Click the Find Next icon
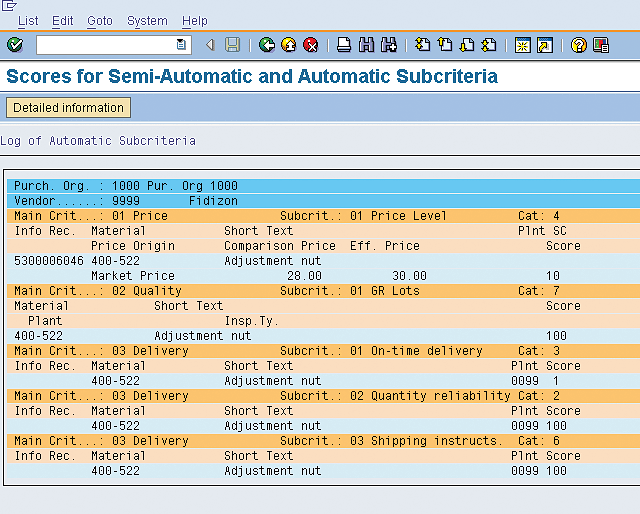The width and height of the screenshot is (640, 514). (389, 45)
